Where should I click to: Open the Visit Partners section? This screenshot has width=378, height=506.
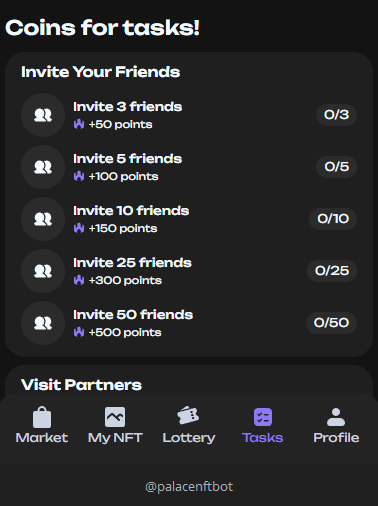[x=81, y=385]
